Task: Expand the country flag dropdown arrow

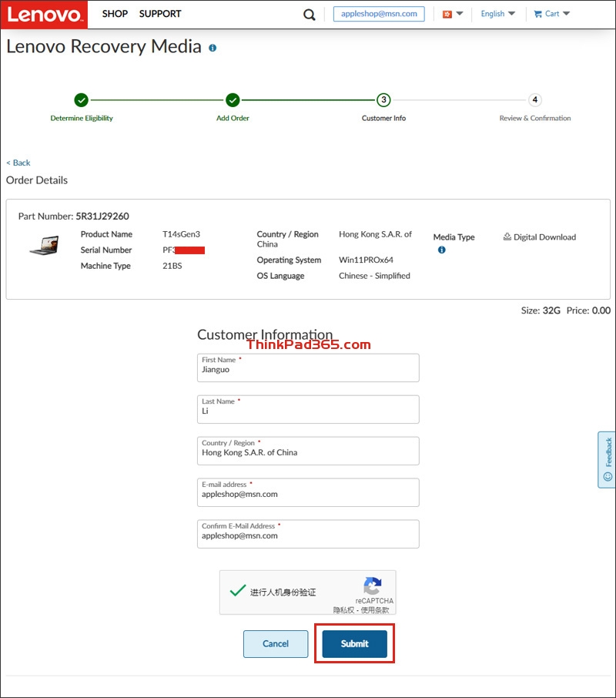Action: point(460,14)
